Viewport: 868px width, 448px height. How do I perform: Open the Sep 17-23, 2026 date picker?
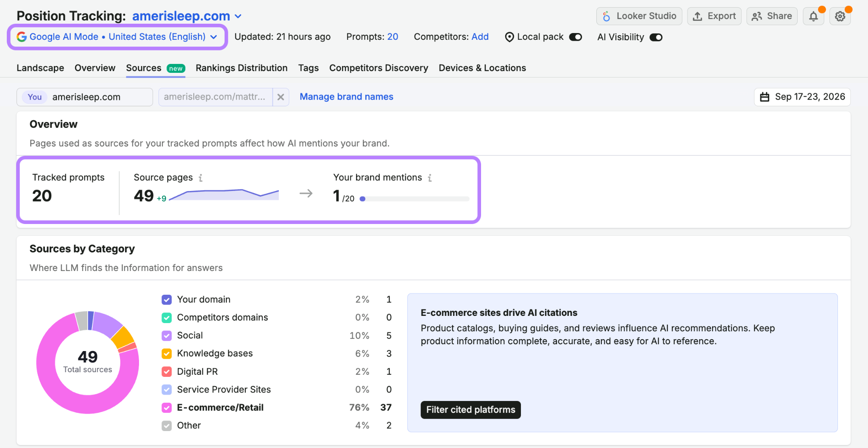802,97
